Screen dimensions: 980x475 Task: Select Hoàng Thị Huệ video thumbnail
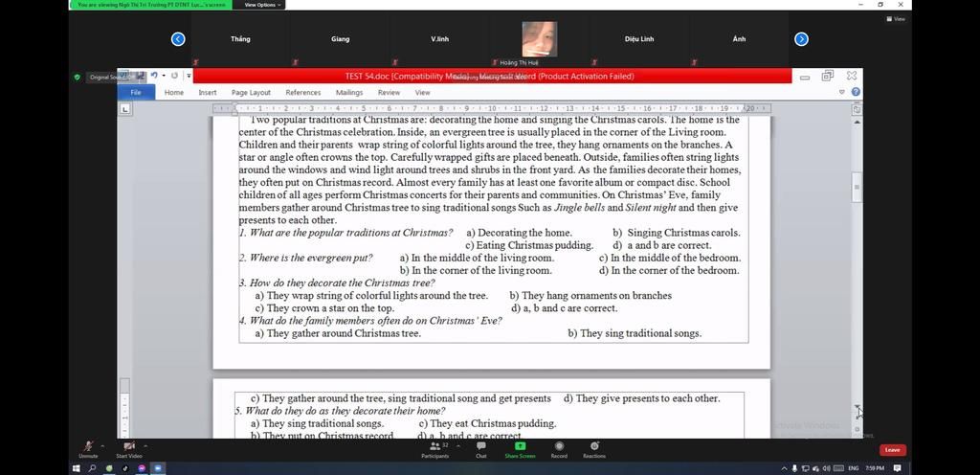tap(540, 39)
